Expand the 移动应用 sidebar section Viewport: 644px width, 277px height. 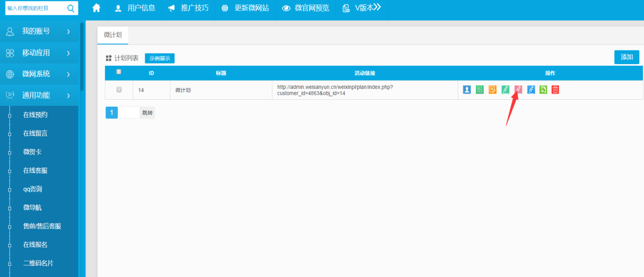click(x=39, y=53)
